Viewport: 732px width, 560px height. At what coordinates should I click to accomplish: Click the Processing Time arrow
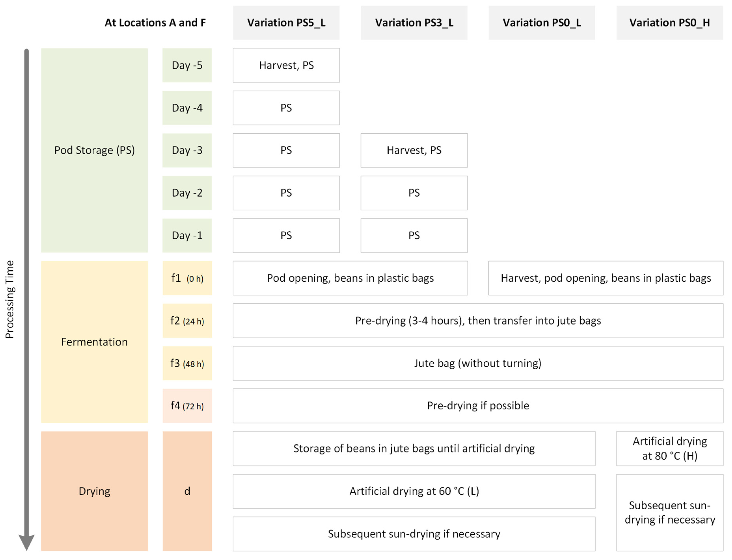[x=26, y=299]
